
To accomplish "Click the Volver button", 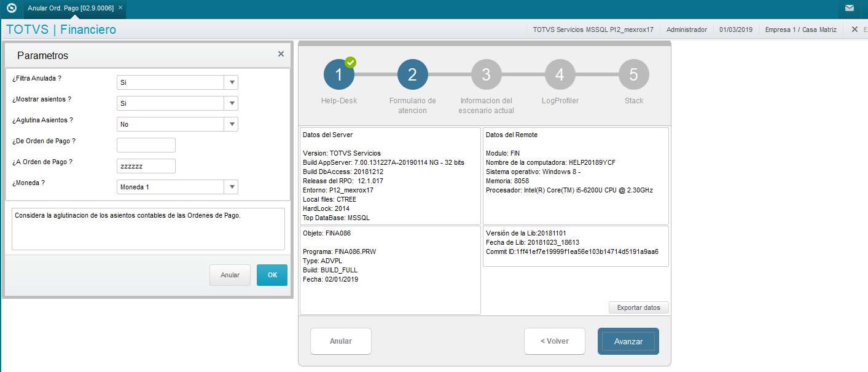I will [x=555, y=341].
